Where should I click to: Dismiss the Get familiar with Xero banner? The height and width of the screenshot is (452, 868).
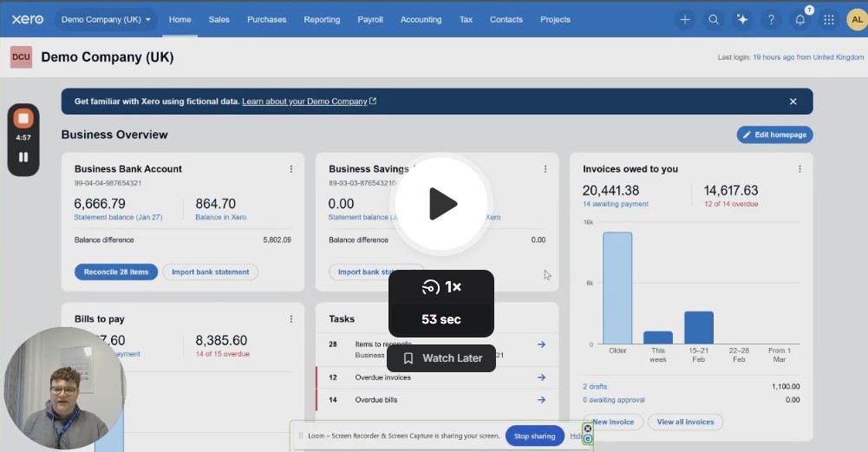tap(793, 102)
